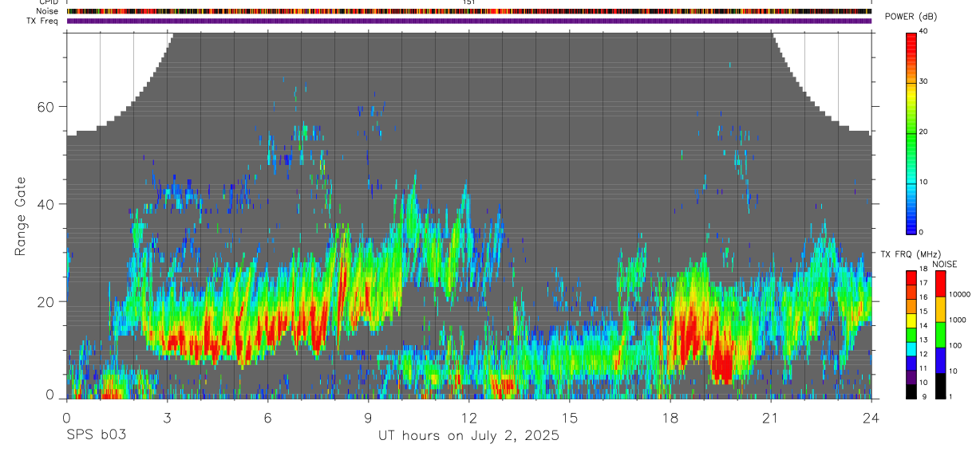Click the 12 hour axis tick label
The width and height of the screenshot is (980, 452).
pos(468,417)
